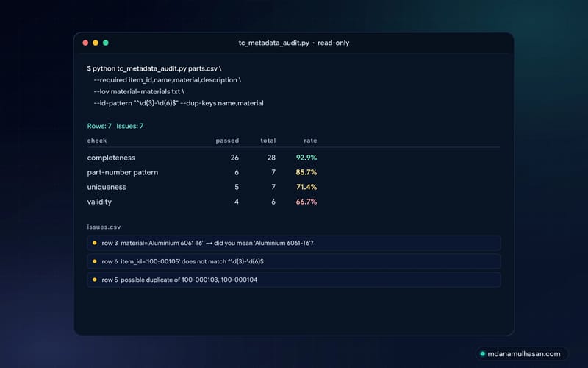Viewport: 588px width, 368px height.
Task: Click the yellow bullet on row 3 issue
Action: (x=95, y=243)
